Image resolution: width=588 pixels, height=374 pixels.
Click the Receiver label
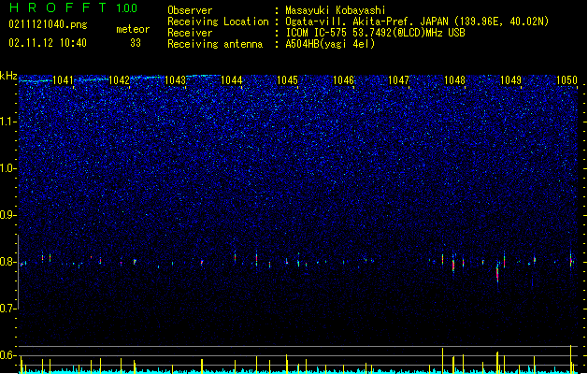coord(190,33)
